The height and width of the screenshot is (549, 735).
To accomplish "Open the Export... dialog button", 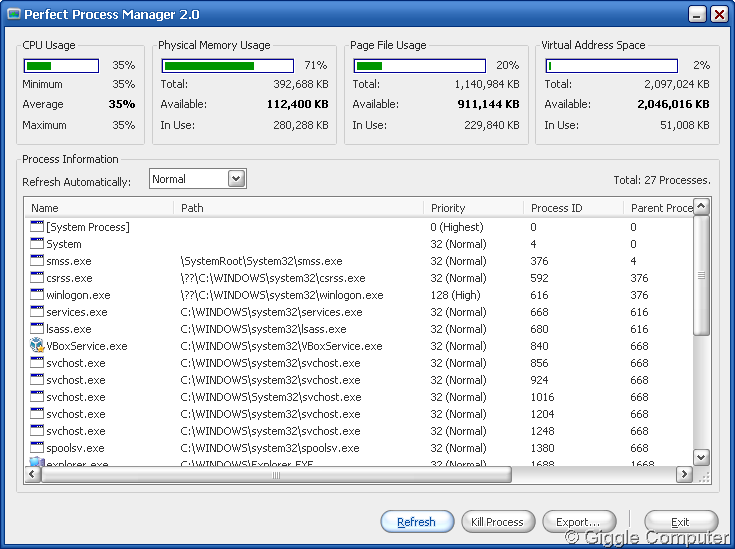I will click(579, 522).
